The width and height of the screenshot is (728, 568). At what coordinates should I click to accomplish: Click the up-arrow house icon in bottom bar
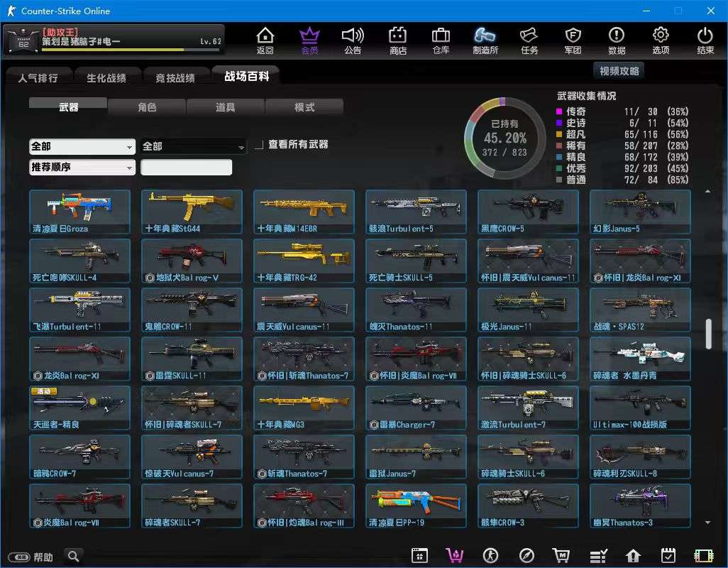(x=634, y=555)
